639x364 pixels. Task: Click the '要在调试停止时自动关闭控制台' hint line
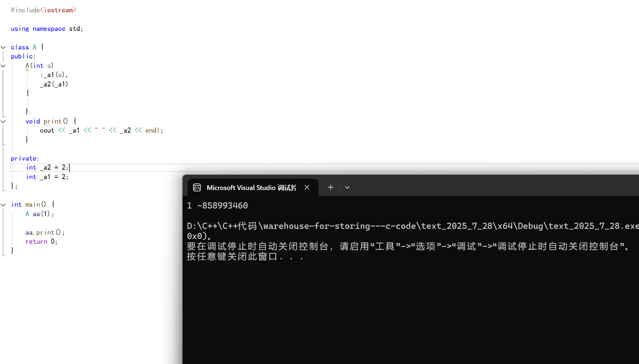click(x=409, y=246)
